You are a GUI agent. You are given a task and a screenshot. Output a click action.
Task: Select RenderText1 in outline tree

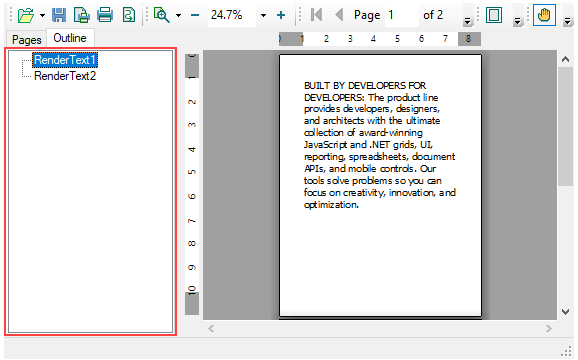click(65, 60)
